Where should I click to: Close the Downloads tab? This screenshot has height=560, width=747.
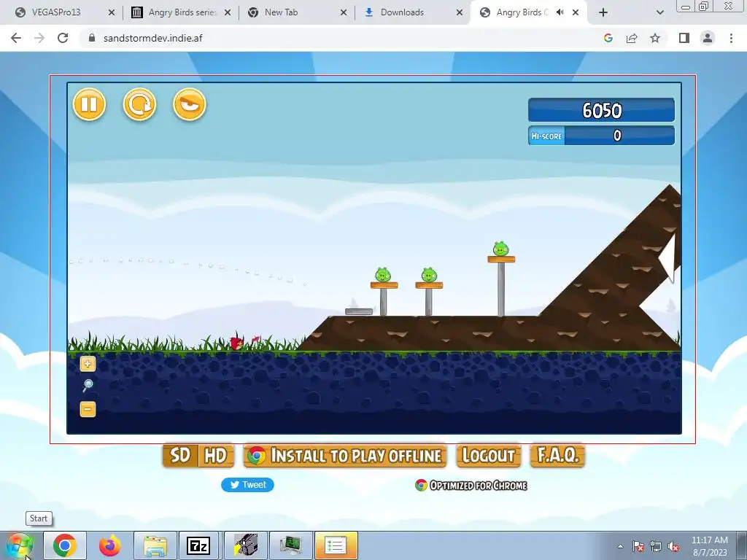tap(460, 12)
